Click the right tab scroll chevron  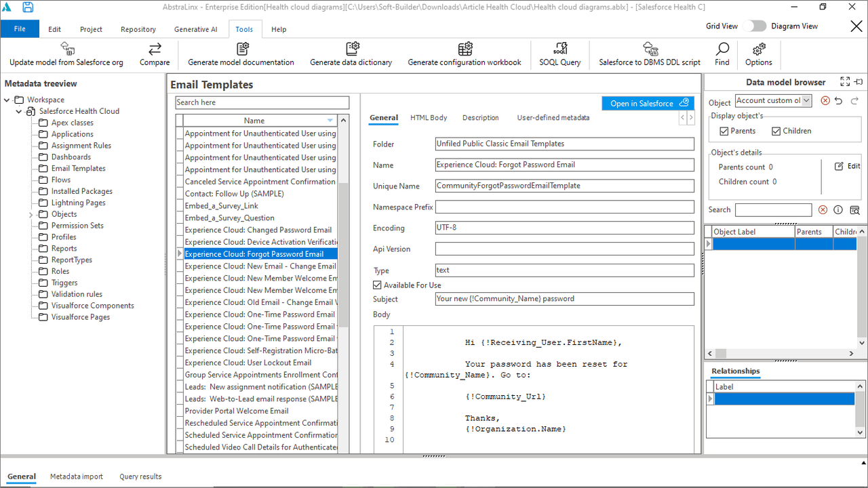pyautogui.click(x=691, y=117)
